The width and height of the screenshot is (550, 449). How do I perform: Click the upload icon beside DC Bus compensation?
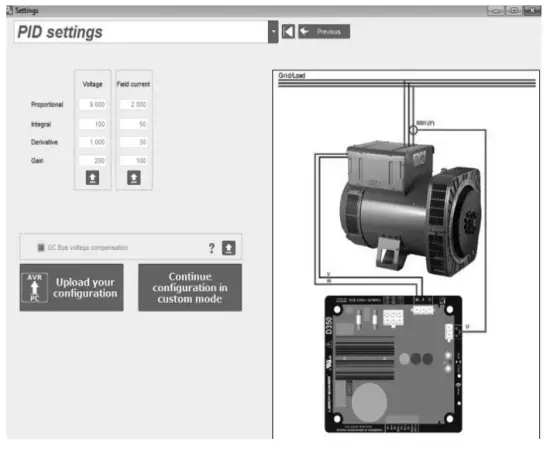[229, 248]
